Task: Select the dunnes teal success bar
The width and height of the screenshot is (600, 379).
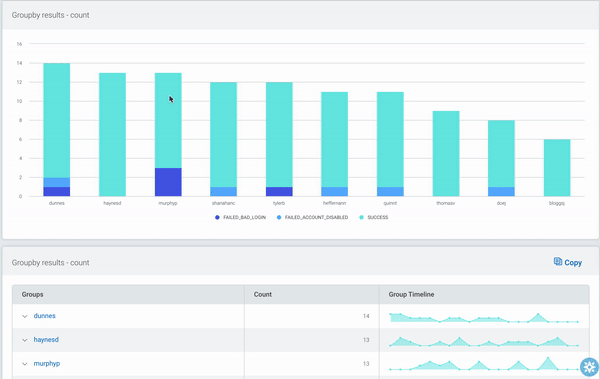Action: pyautogui.click(x=57, y=120)
